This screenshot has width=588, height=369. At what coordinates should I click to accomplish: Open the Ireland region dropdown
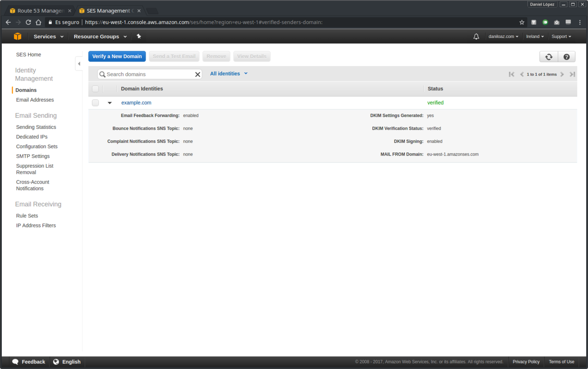[535, 37]
